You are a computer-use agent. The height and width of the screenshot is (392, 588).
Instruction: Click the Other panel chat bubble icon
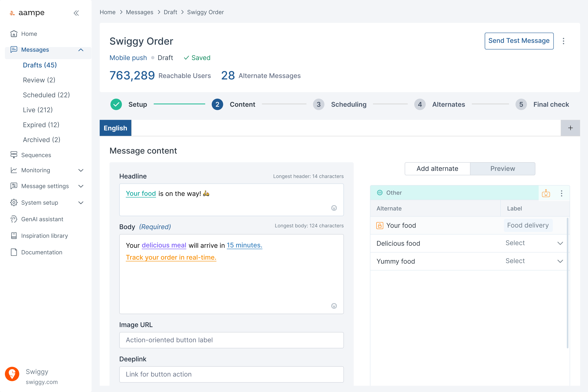[x=380, y=193]
